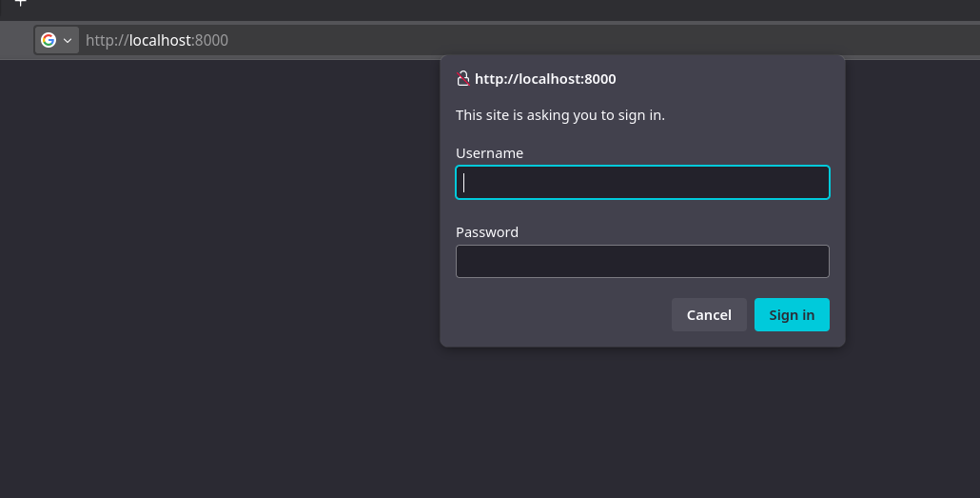
Task: Click 'localhost' in the address bar
Action: (x=160, y=41)
